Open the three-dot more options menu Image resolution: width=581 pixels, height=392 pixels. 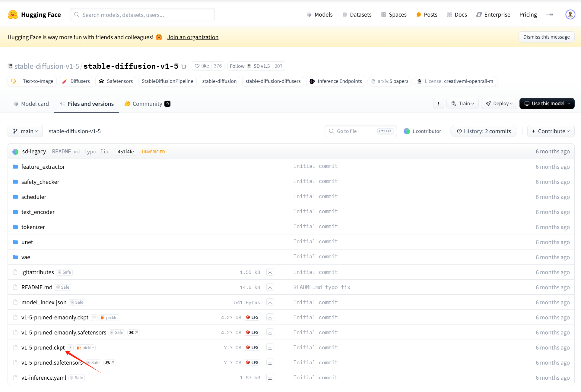coord(439,104)
